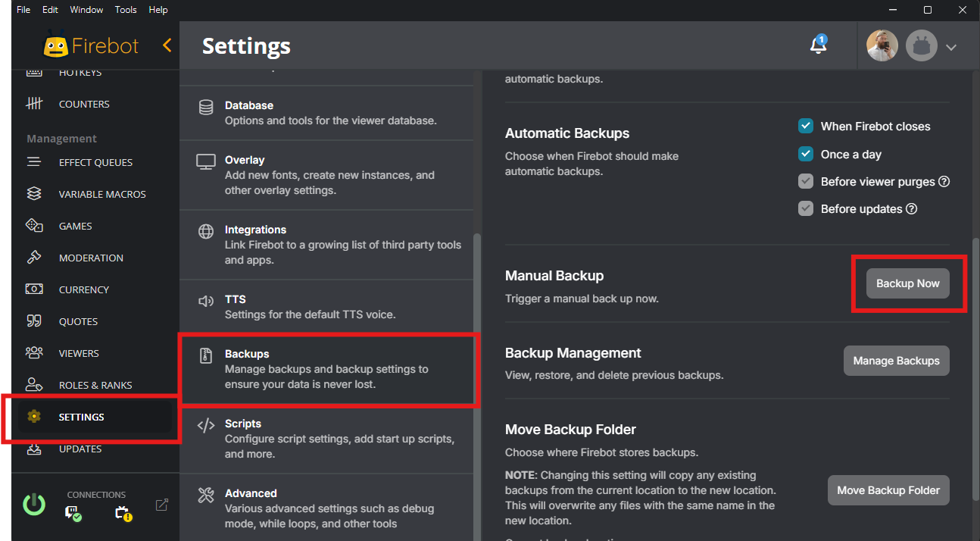Go to the UPDATES page

click(95, 449)
